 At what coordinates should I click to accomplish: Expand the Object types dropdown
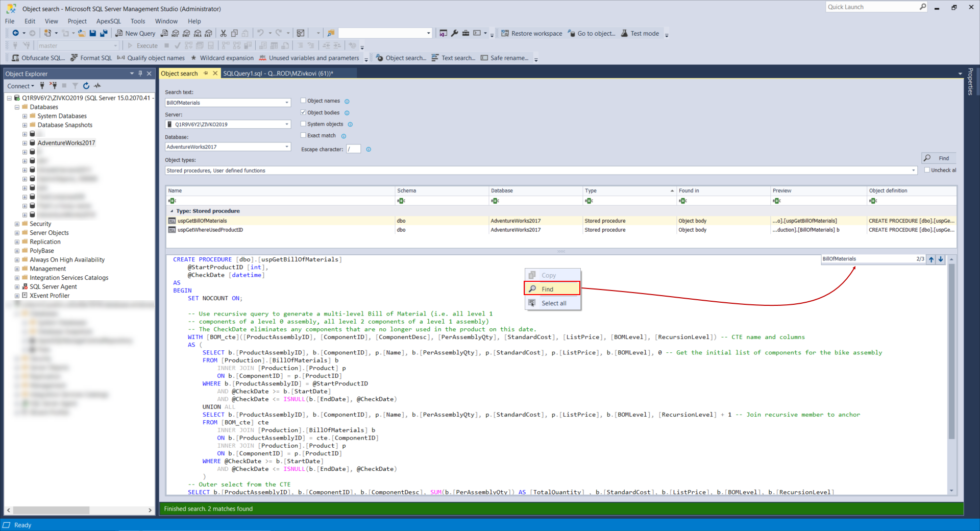coord(914,171)
